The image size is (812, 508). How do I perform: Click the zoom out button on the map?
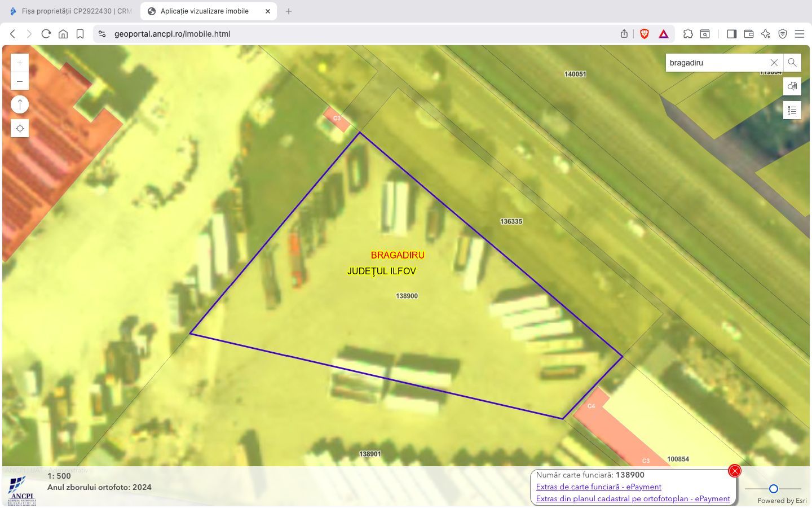20,81
